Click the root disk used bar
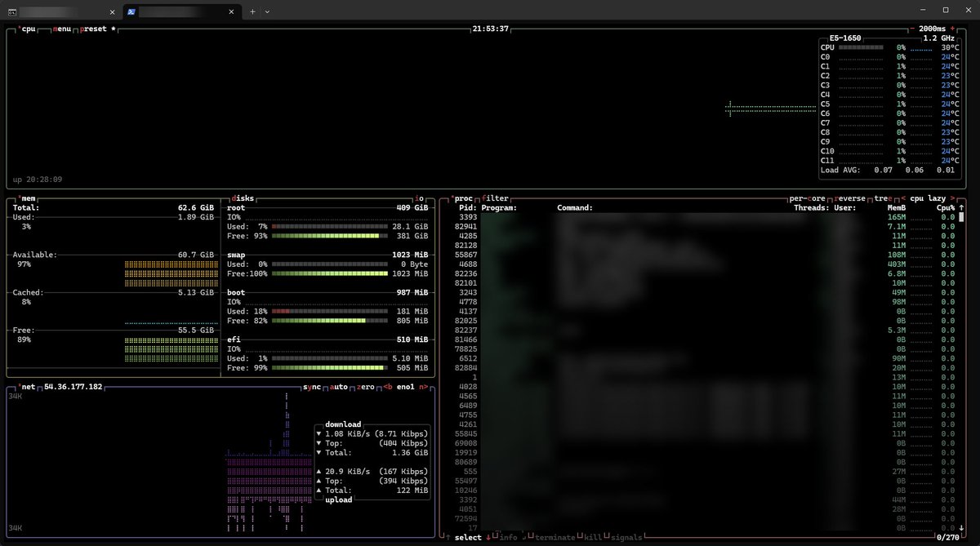This screenshot has height=546, width=980. (330, 227)
